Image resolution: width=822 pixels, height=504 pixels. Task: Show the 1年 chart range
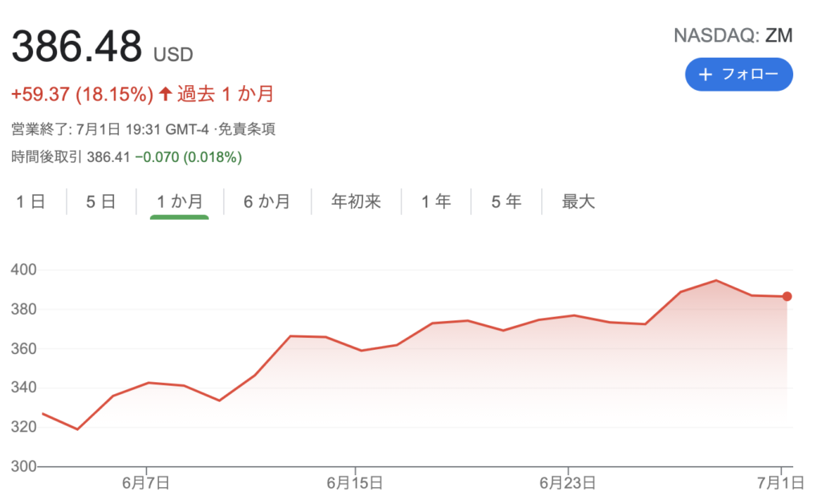[x=436, y=201]
